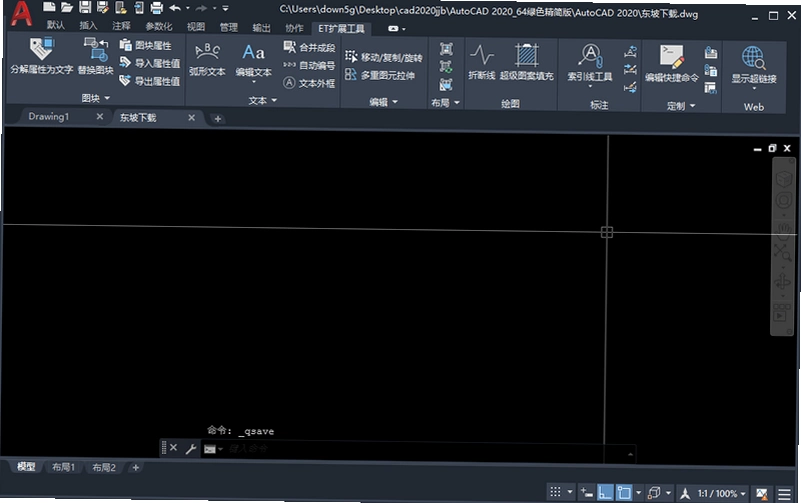Click the Save floppy disk icon
The height and width of the screenshot is (503, 801).
(85, 7)
